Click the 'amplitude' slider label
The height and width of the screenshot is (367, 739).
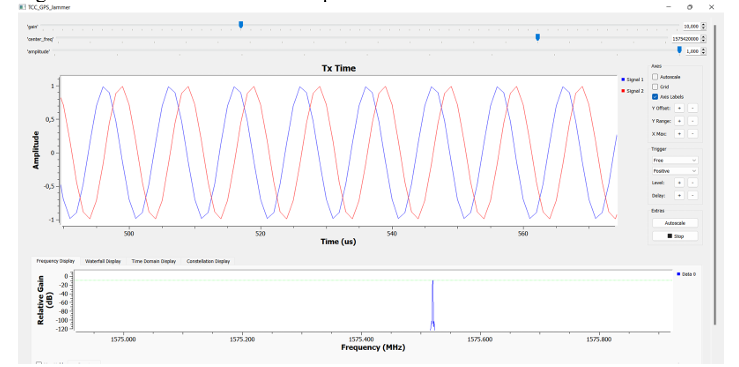tap(38, 51)
